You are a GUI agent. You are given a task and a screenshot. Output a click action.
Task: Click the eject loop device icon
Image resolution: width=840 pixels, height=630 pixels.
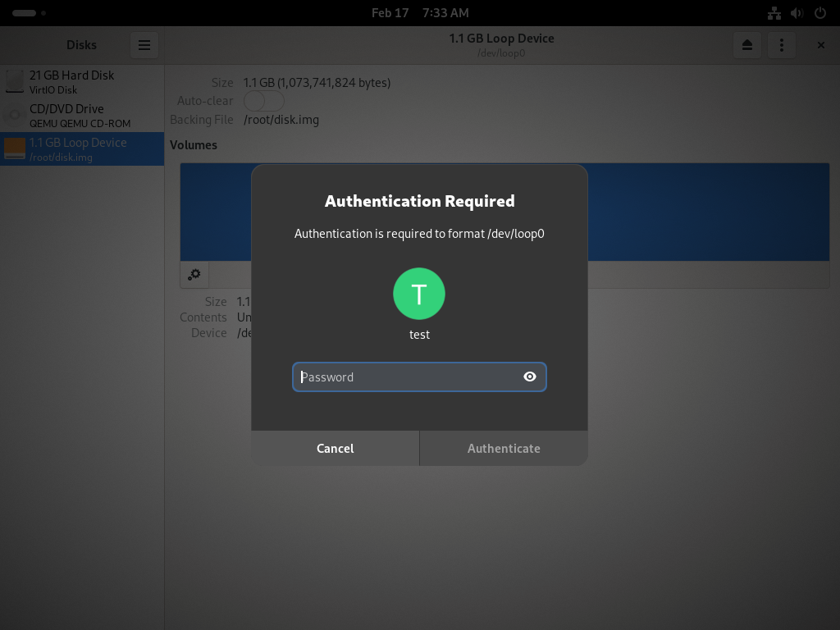(746, 45)
